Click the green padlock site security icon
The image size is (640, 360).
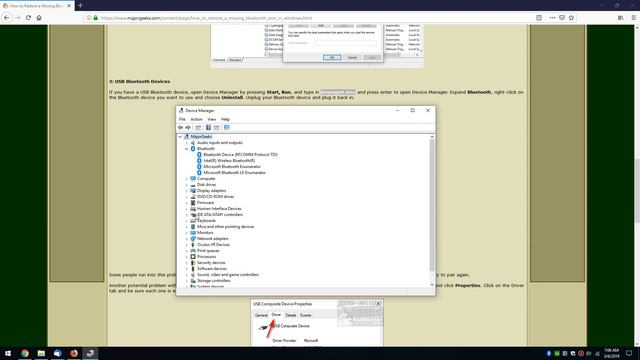[x=96, y=18]
